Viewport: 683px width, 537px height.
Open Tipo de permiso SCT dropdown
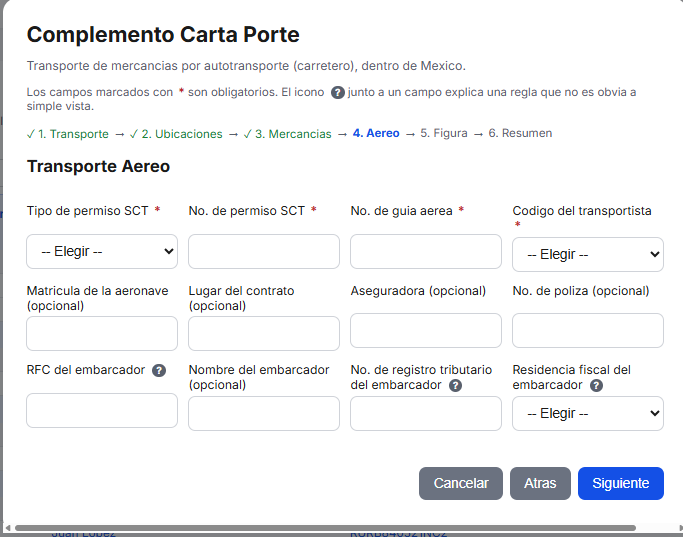tap(102, 251)
